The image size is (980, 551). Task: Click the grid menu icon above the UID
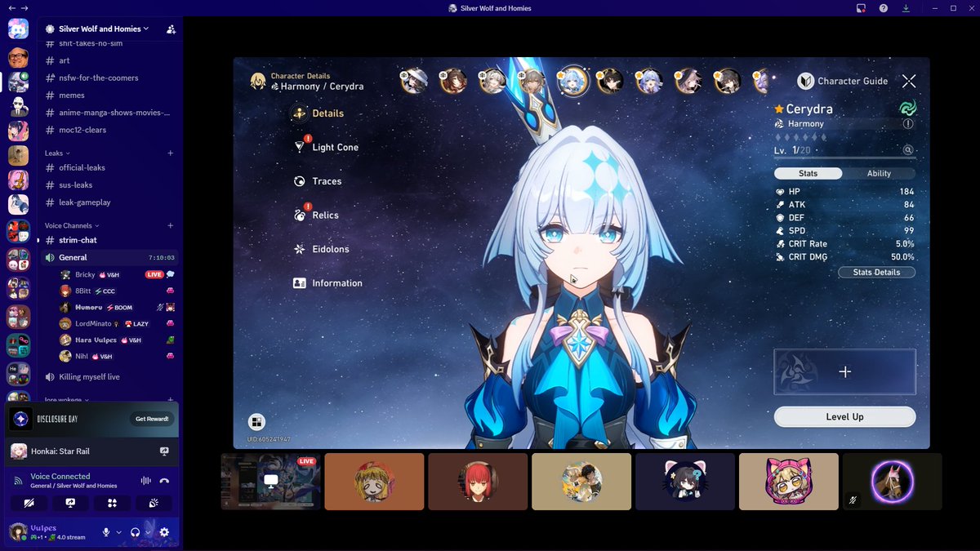[x=257, y=422]
